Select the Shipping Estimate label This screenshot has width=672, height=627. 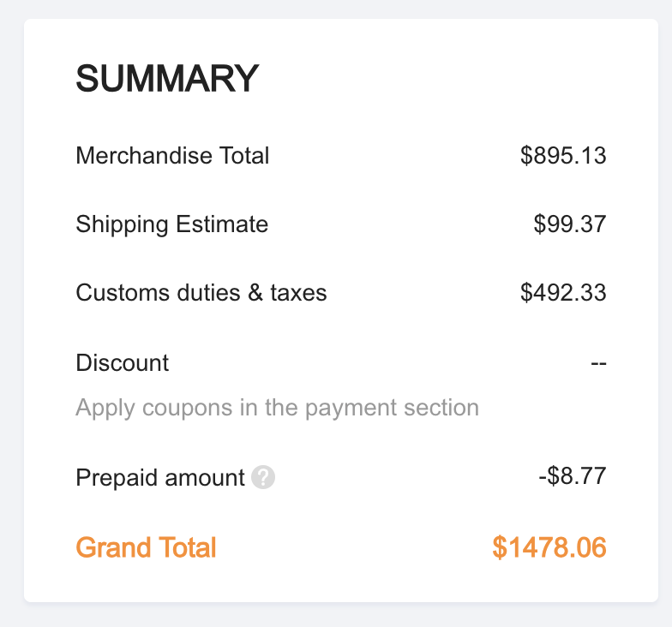(x=171, y=224)
